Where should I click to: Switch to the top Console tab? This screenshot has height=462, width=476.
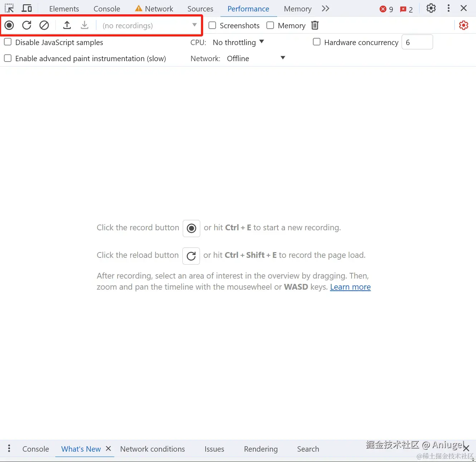pos(107,9)
